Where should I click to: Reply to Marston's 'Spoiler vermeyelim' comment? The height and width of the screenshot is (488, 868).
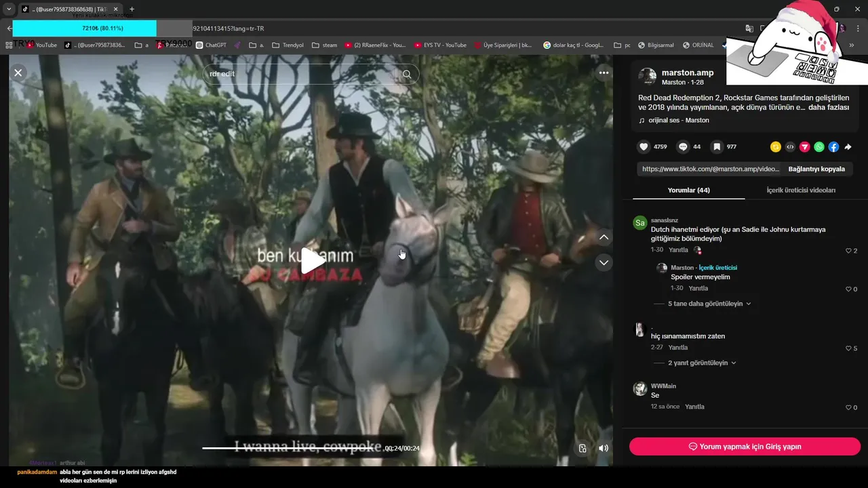click(x=698, y=289)
